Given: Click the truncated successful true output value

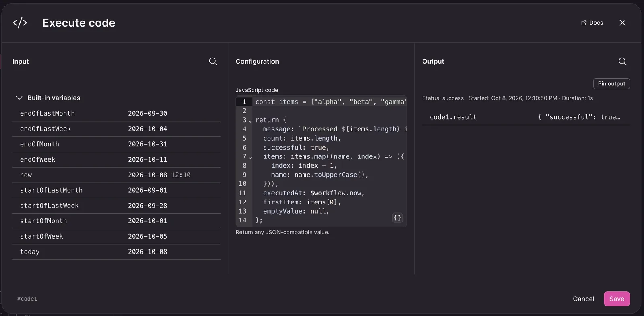Looking at the screenshot, I should coord(579,117).
